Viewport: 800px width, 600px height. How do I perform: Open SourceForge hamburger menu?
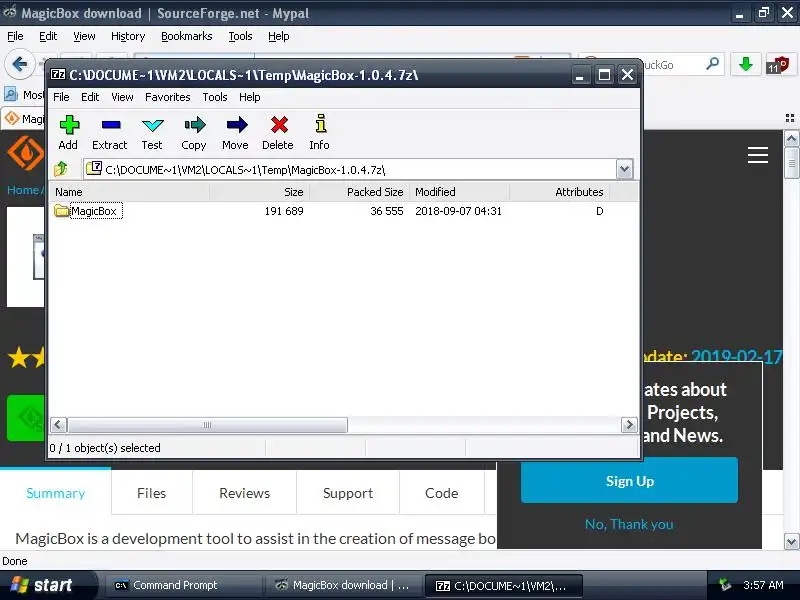coord(758,155)
